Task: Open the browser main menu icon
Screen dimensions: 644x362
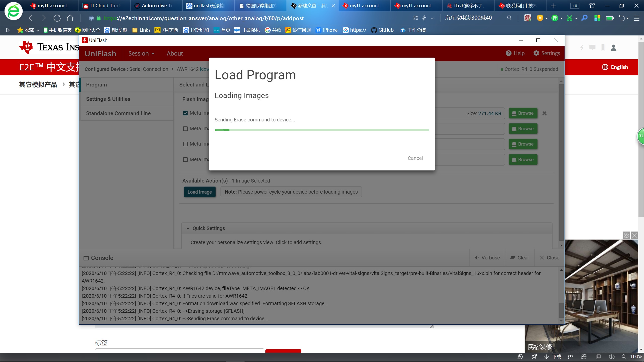Action: 636,18
